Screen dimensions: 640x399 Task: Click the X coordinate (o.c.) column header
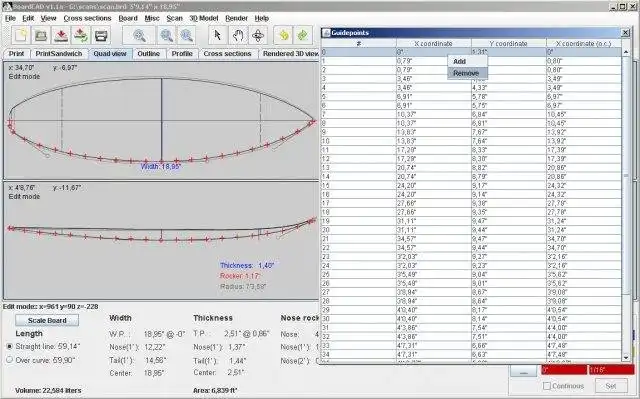pos(584,43)
